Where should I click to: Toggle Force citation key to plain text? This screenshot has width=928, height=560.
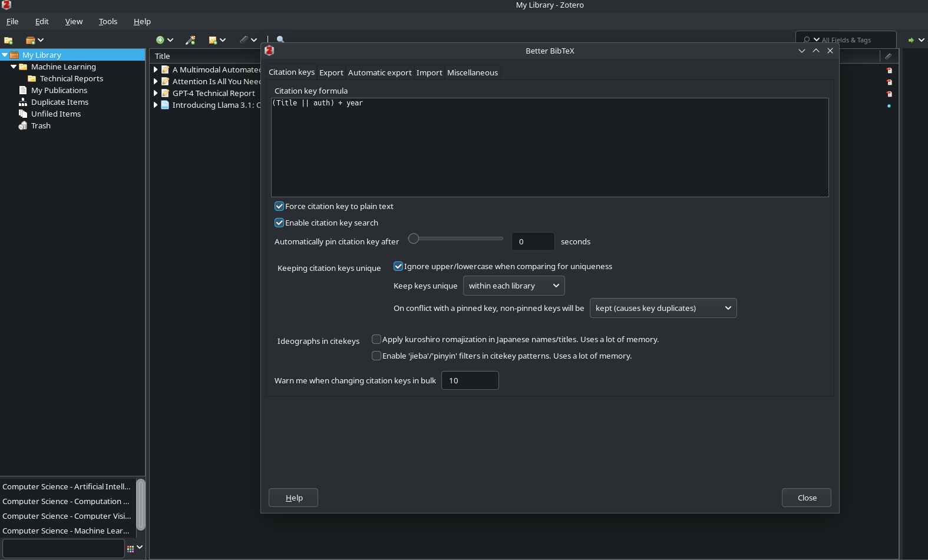coord(279,206)
